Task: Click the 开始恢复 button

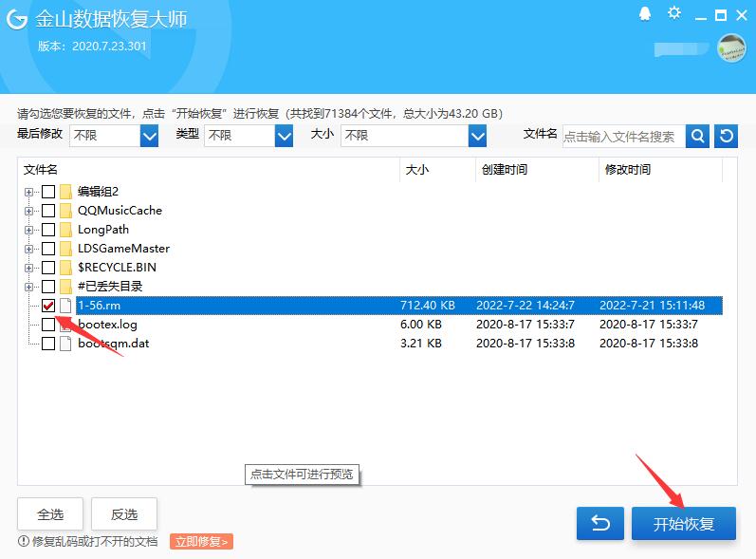Action: 684,523
